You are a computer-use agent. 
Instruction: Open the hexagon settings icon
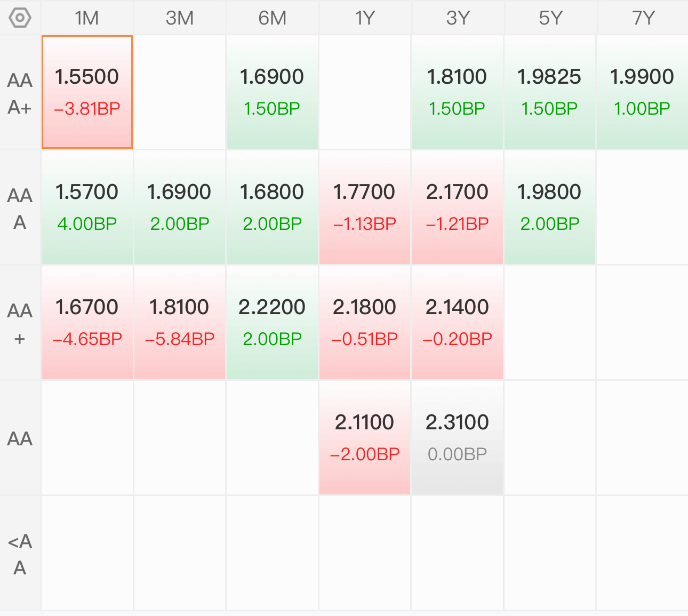[x=20, y=18]
